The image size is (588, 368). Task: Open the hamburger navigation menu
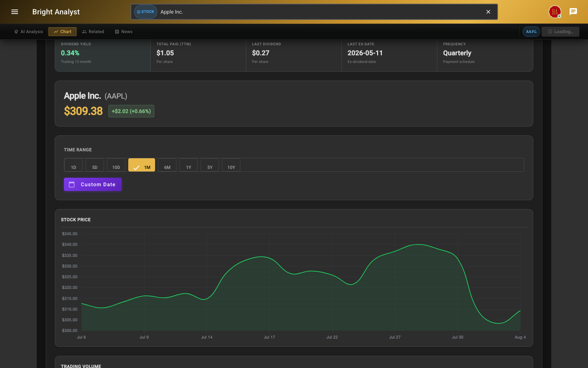click(x=15, y=12)
